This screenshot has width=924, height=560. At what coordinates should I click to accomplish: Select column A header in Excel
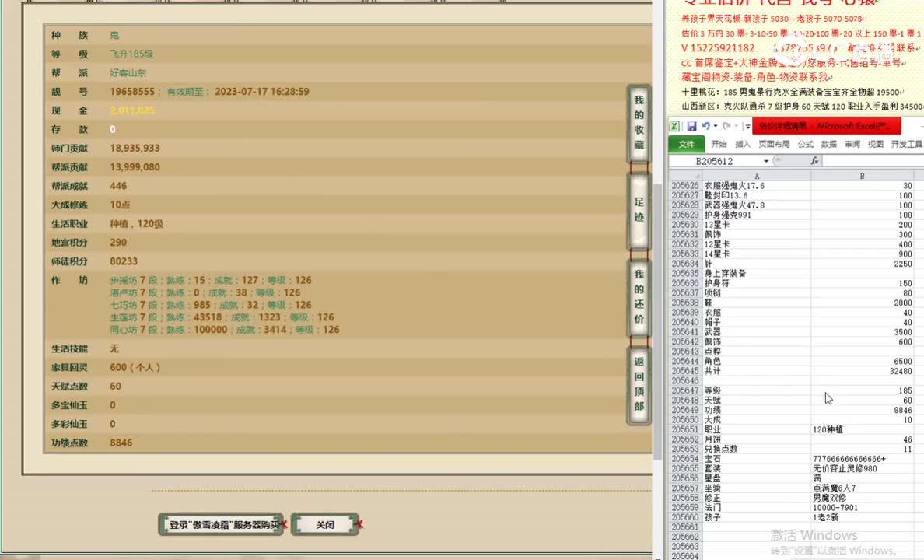point(757,176)
